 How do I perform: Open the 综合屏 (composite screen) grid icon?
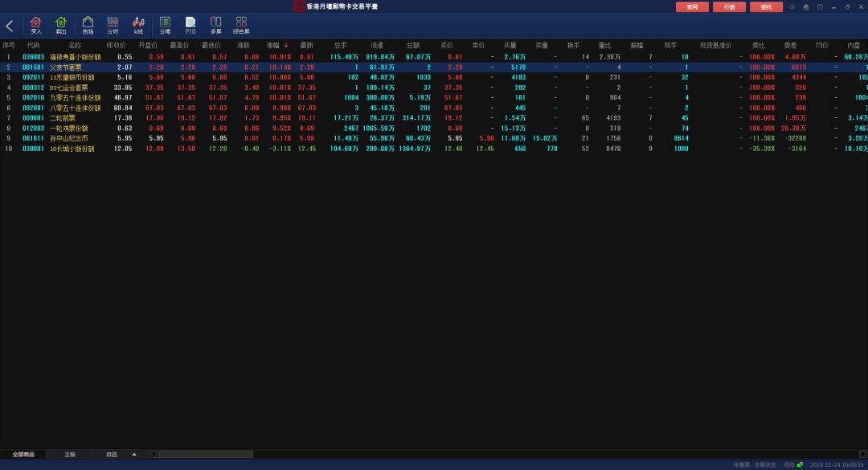[241, 26]
